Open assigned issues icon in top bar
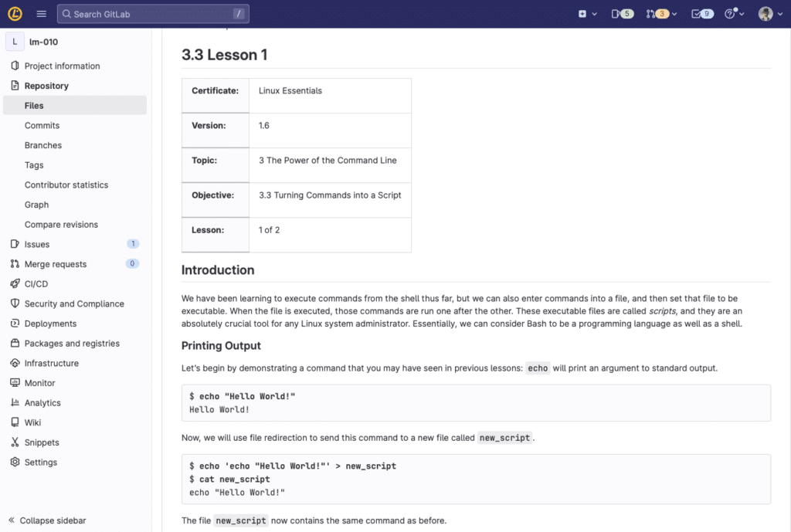This screenshot has width=791, height=532. (x=622, y=14)
